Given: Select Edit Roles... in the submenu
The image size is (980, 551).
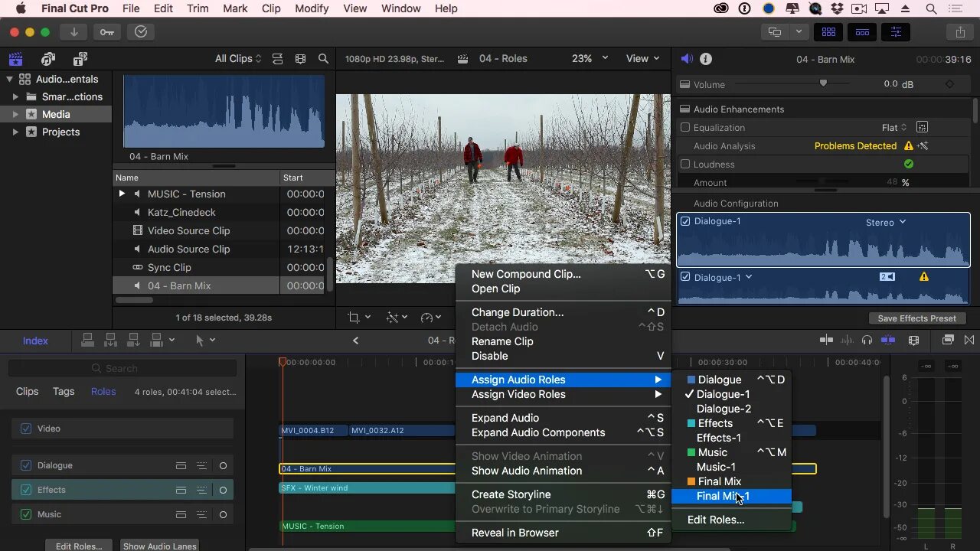Looking at the screenshot, I should tap(731, 520).
